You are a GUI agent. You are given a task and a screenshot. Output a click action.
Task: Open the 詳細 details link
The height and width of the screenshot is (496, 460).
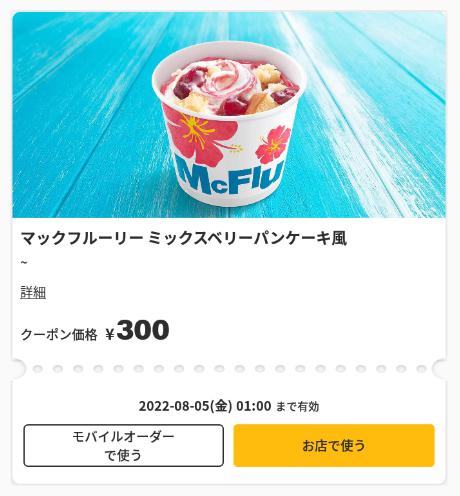[x=33, y=292]
